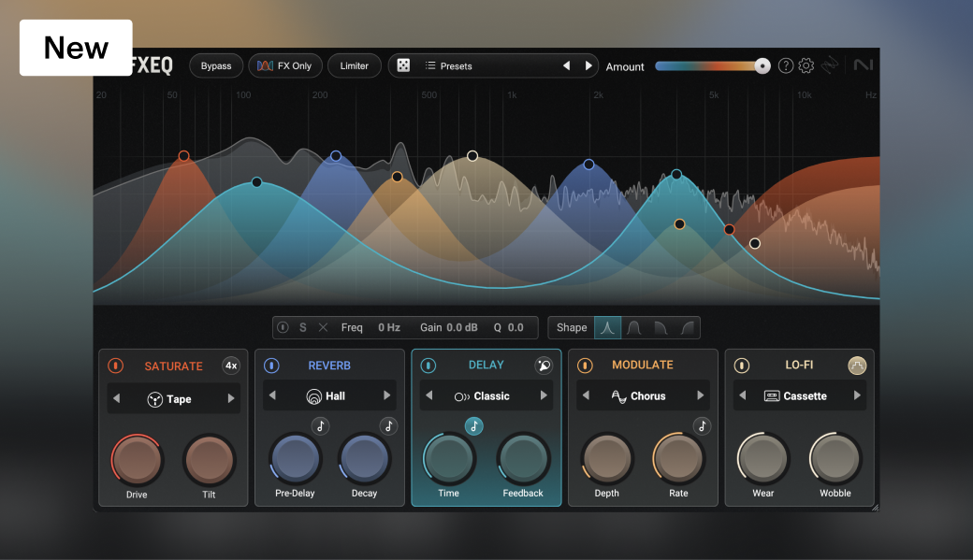973x560 pixels.
Task: Click the Delay Time tempo sync note
Action: click(x=474, y=426)
